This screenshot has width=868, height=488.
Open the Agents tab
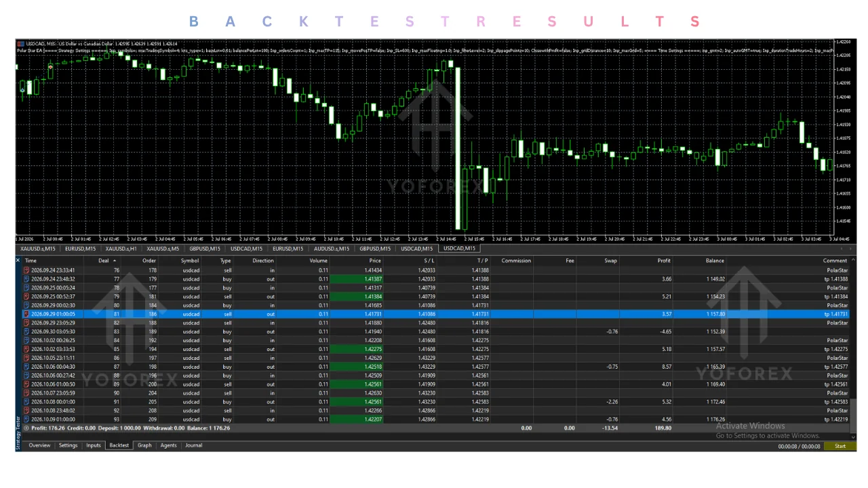tap(168, 446)
